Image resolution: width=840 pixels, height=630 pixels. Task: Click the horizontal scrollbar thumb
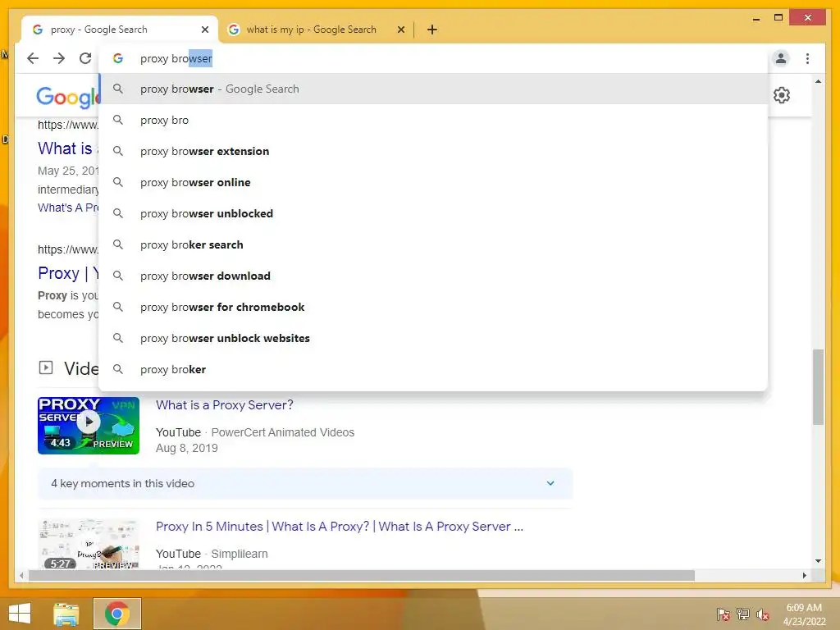362,575
